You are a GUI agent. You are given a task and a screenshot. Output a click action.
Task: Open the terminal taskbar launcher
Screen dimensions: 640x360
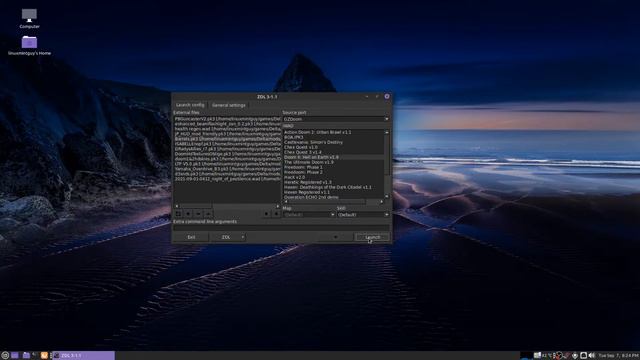[35, 356]
